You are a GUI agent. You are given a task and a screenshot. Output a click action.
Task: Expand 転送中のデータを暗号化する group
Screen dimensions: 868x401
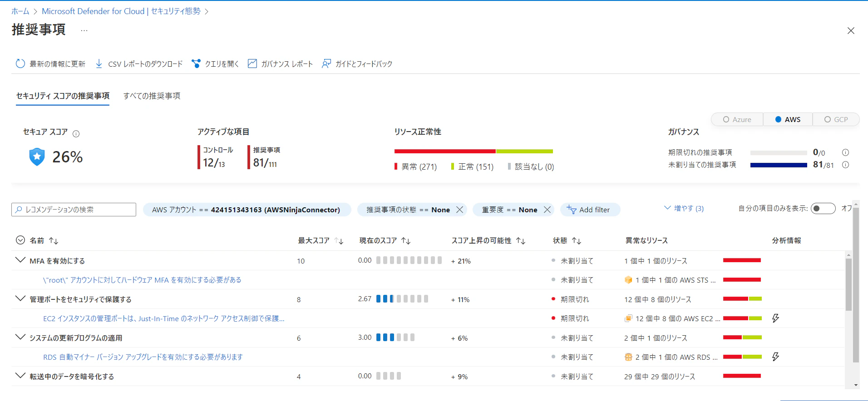click(20, 376)
